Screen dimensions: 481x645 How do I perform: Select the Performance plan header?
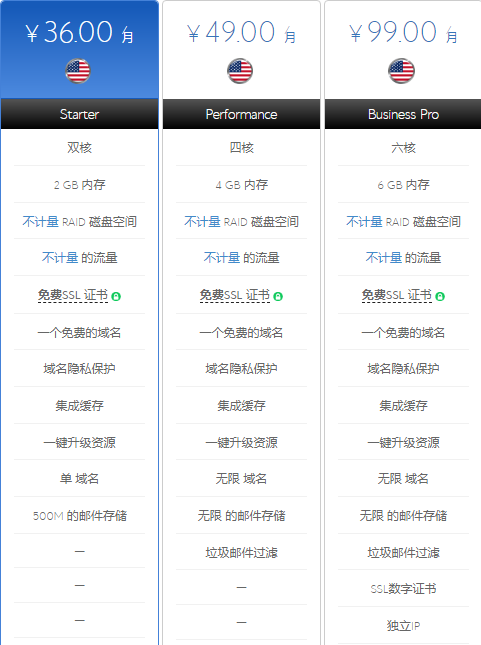(x=241, y=114)
